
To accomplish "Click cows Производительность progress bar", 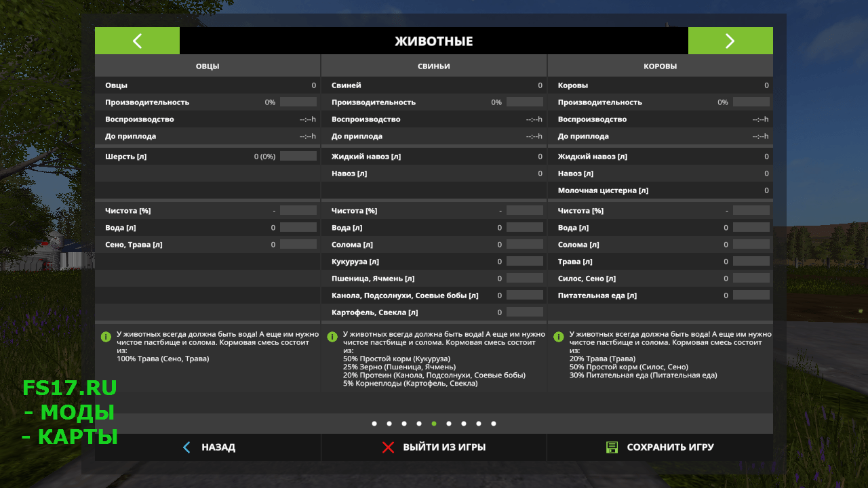I will [751, 102].
